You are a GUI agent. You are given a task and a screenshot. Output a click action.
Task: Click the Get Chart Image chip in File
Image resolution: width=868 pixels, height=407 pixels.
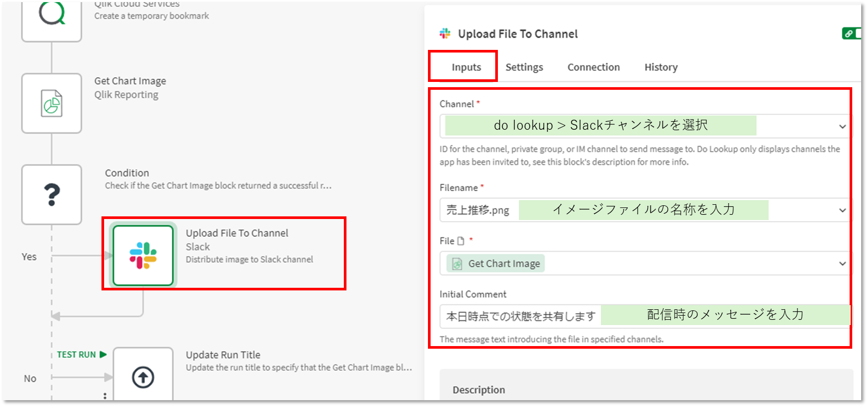(x=496, y=264)
